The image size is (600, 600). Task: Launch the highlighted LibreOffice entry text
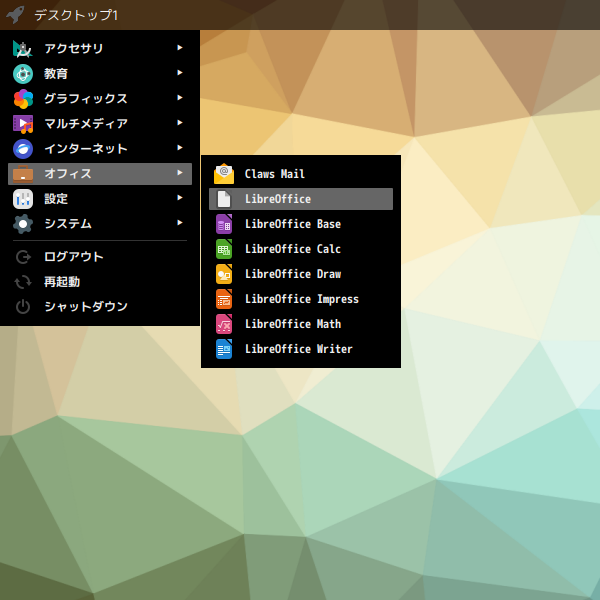278,199
